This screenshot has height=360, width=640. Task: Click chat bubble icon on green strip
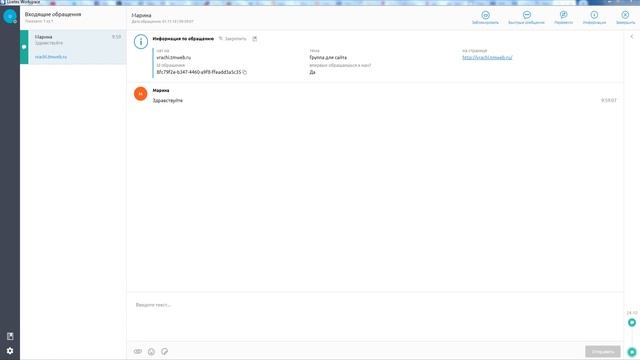tap(24, 47)
